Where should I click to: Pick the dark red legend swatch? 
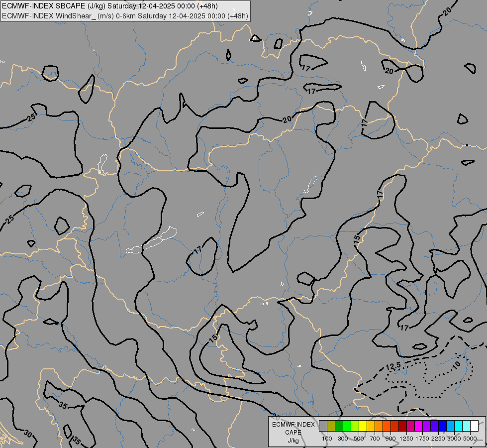tap(402, 426)
